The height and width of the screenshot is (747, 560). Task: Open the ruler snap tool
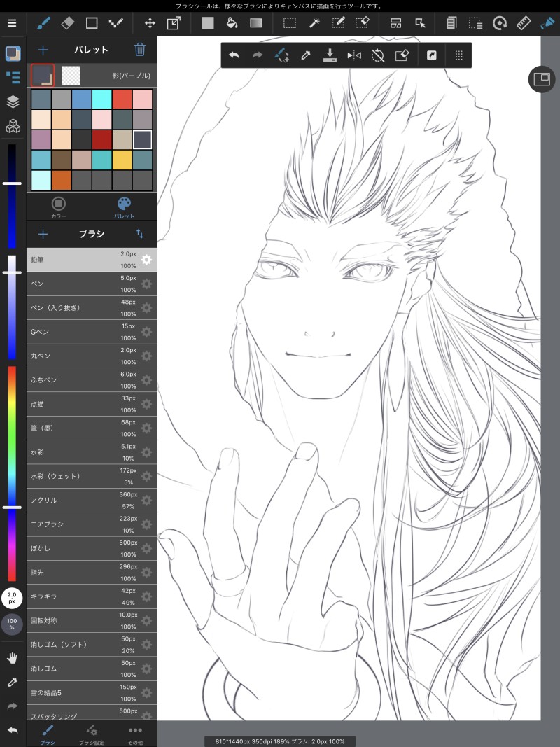[x=524, y=23]
